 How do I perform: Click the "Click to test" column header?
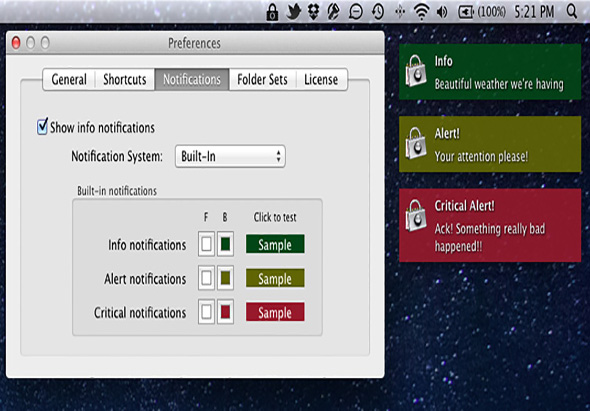[275, 217]
